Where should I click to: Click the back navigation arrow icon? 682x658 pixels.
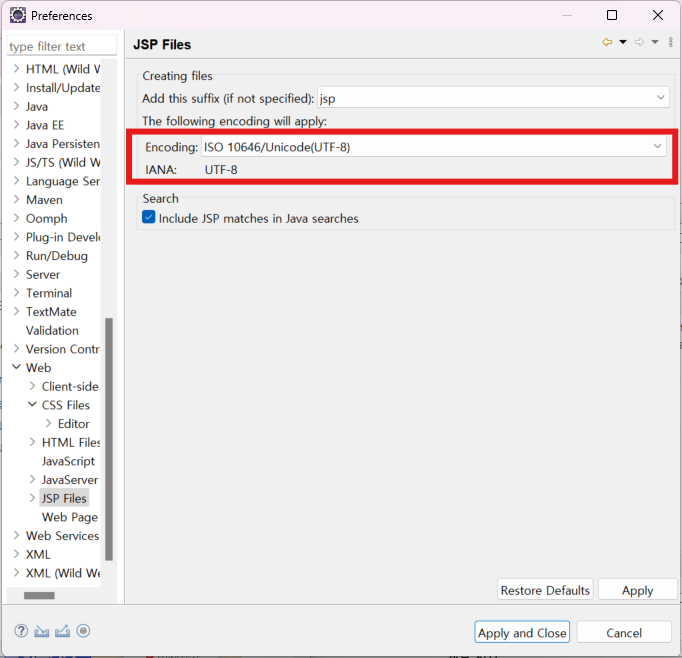tap(607, 42)
